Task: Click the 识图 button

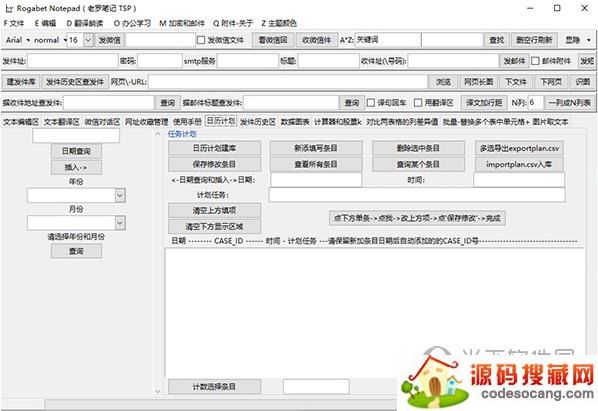Action: (582, 82)
